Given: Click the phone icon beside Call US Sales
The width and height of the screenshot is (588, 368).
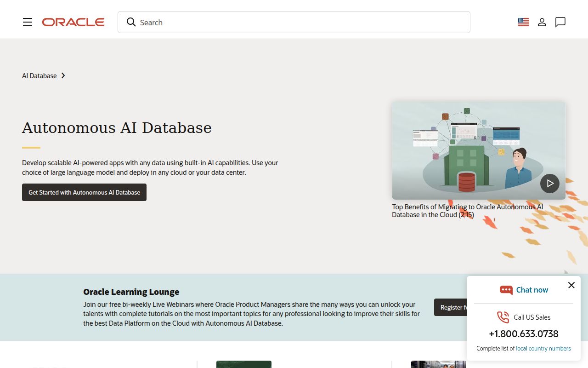Looking at the screenshot, I should [x=503, y=317].
